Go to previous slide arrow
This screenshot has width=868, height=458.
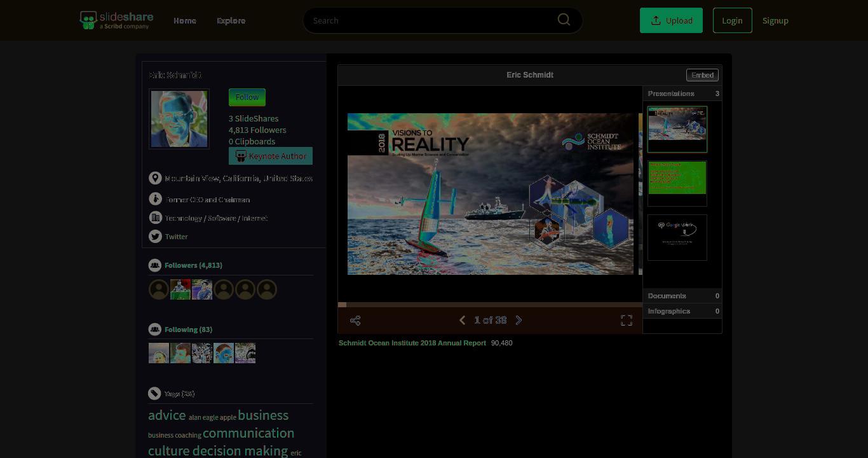point(462,320)
